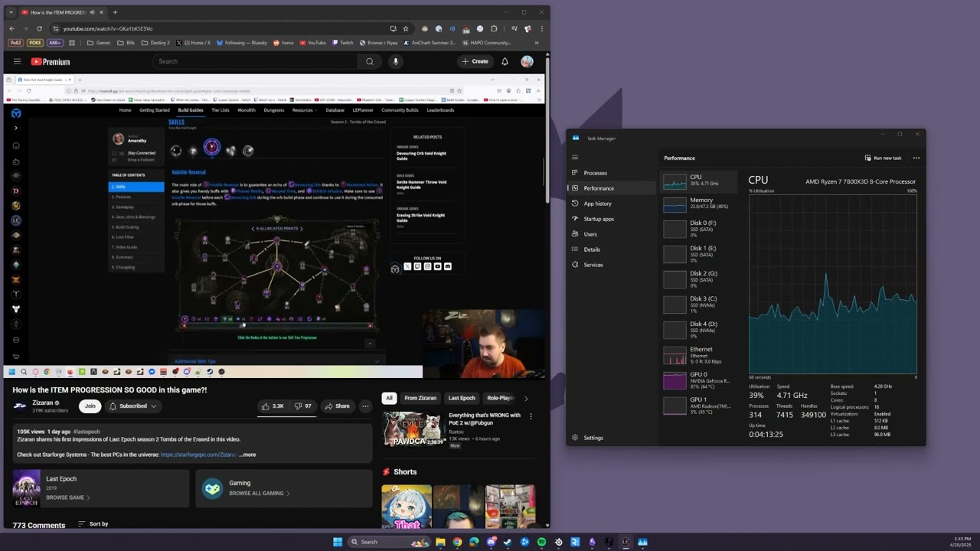Viewport: 980px width, 551px height.
Task: Open Task Manager more options ellipsis
Action: click(x=916, y=158)
